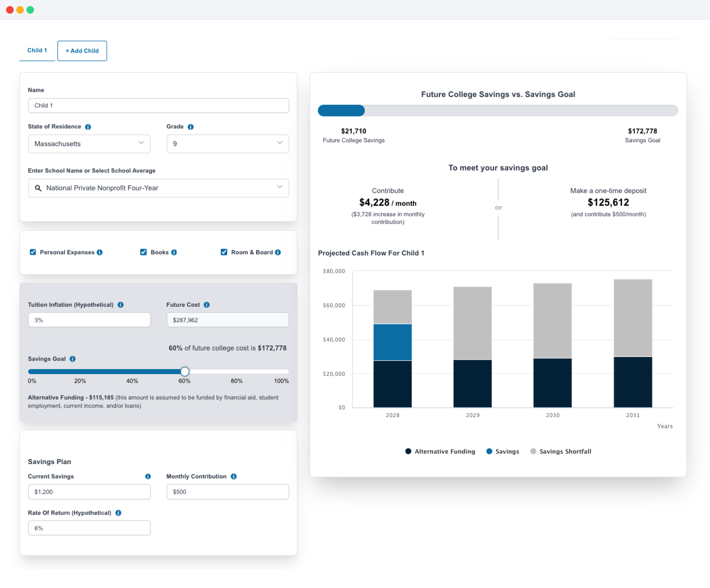Click the Alternative Funding - $115,185 text
Viewport: 710px width, 588px height.
71,398
